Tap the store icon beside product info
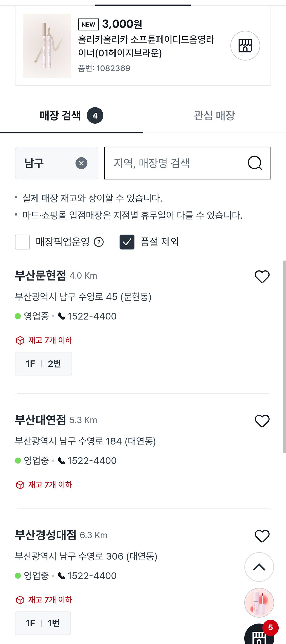Viewport: 286px width, 644px height. click(x=245, y=45)
